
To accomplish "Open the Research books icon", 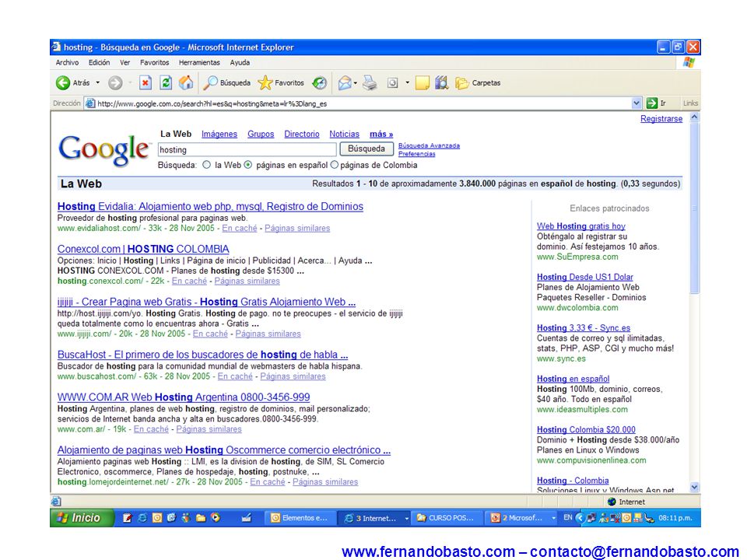I will click(442, 83).
